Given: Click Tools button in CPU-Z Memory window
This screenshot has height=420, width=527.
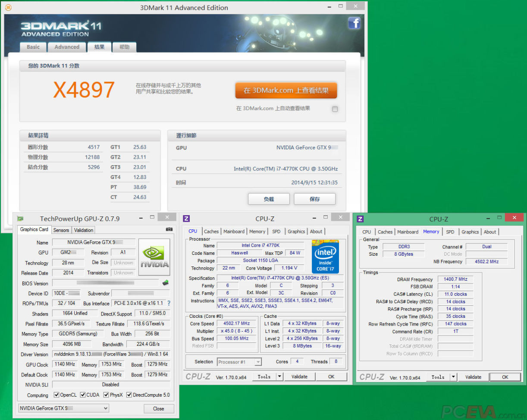Looking at the screenshot, I should pyautogui.click(x=438, y=377).
